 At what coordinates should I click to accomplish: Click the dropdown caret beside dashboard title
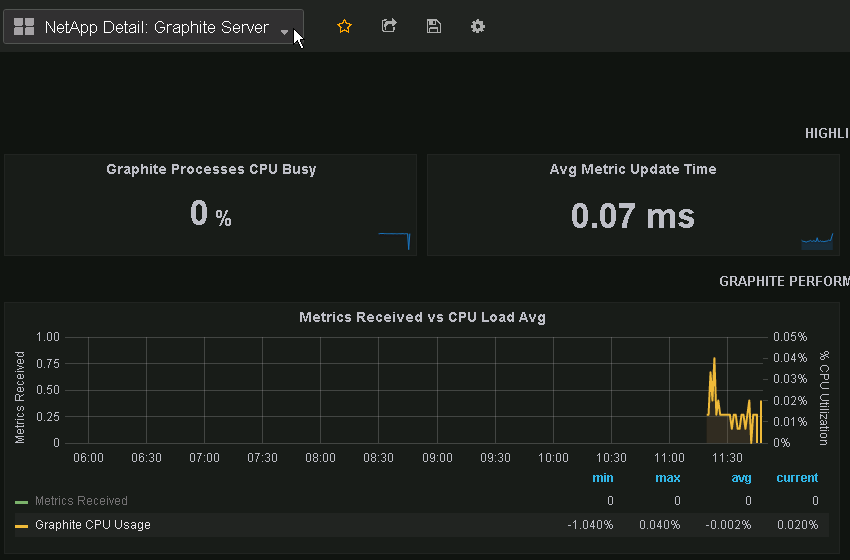[x=284, y=32]
